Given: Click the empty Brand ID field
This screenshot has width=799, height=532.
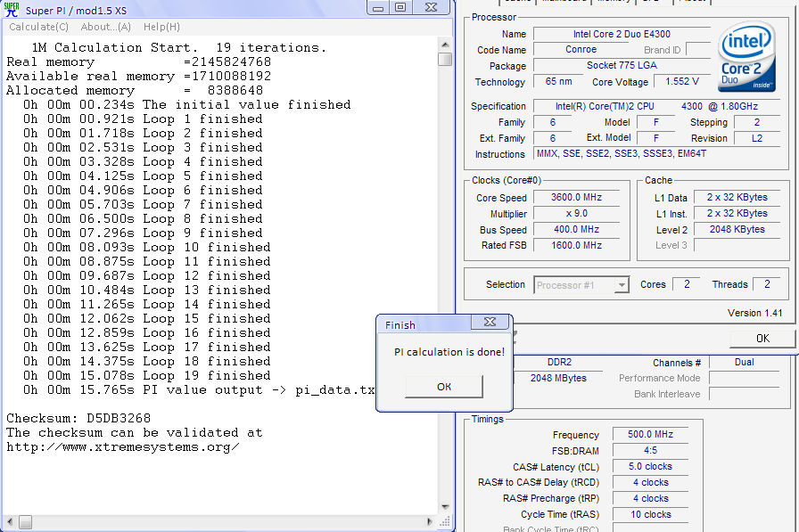Looking at the screenshot, I should click(x=698, y=50).
